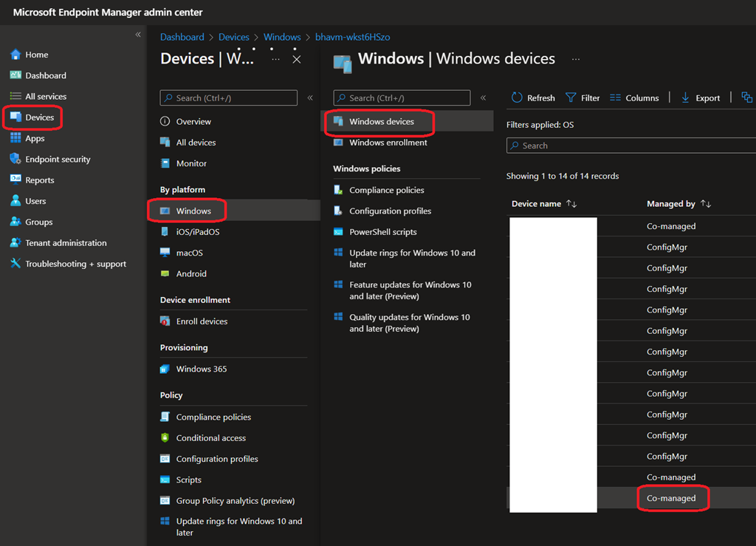Click the Refresh icon in toolbar
The width and height of the screenshot is (756, 546).
(517, 98)
